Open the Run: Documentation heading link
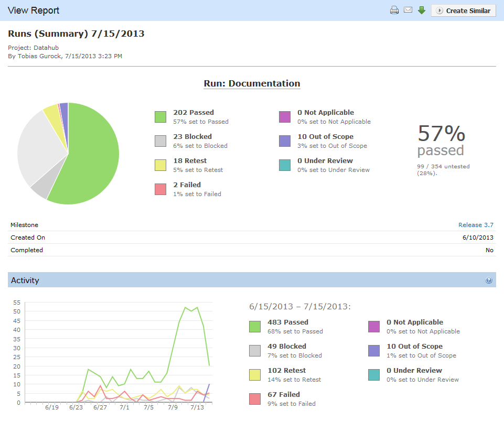Viewport: 504px width, 421px height. click(x=252, y=83)
